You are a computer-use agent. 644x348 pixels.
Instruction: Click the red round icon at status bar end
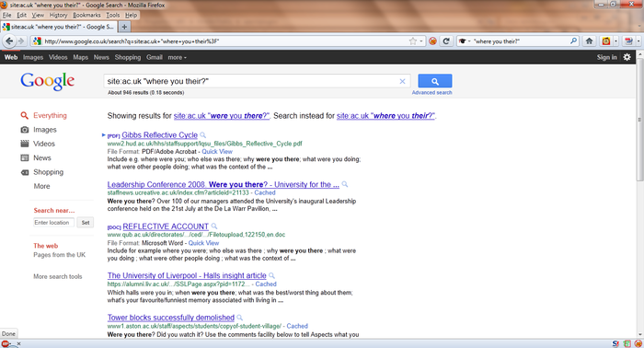tap(638, 344)
